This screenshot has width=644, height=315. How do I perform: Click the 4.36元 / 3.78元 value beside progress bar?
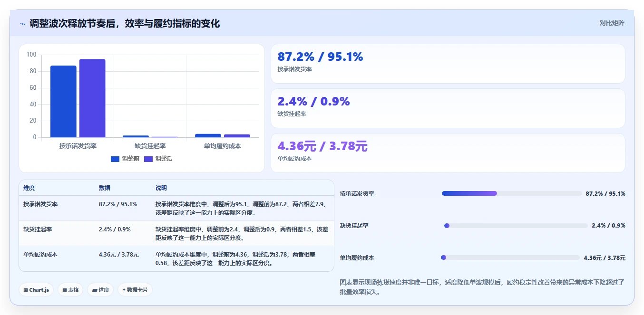coord(605,258)
